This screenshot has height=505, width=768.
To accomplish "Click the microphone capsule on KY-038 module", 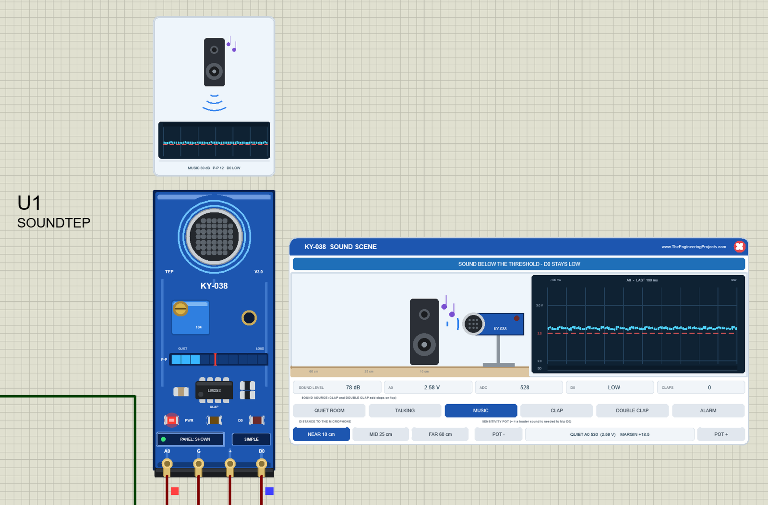I will click(x=214, y=237).
